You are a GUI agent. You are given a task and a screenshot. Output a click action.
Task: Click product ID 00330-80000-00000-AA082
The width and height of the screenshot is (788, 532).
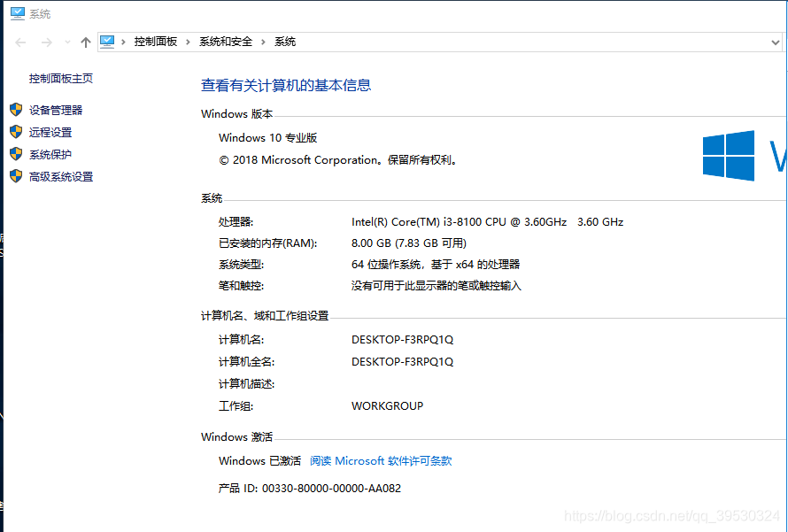[x=310, y=489]
